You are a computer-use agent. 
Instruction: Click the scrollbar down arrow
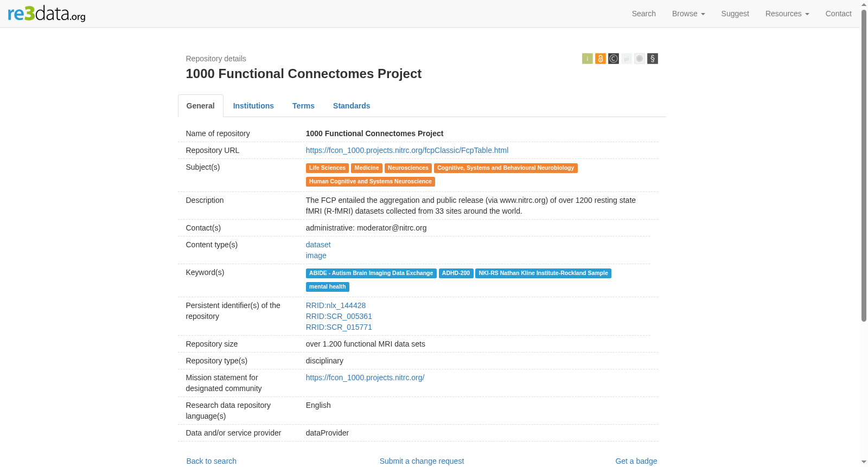[x=864, y=462]
